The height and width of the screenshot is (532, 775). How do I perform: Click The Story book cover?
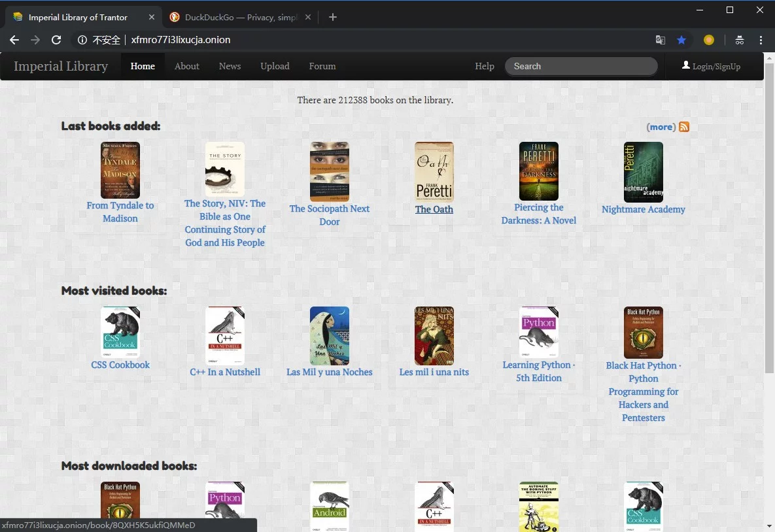pos(225,169)
